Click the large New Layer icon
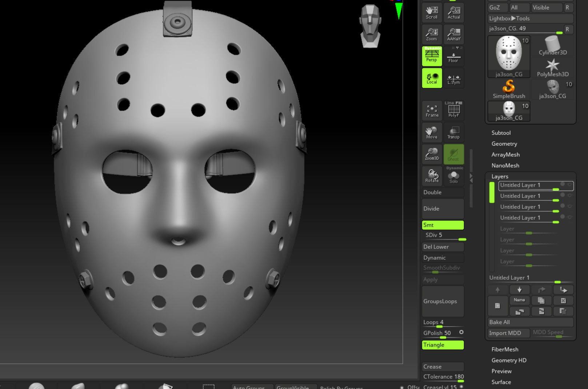This screenshot has height=389, width=588. 497,306
